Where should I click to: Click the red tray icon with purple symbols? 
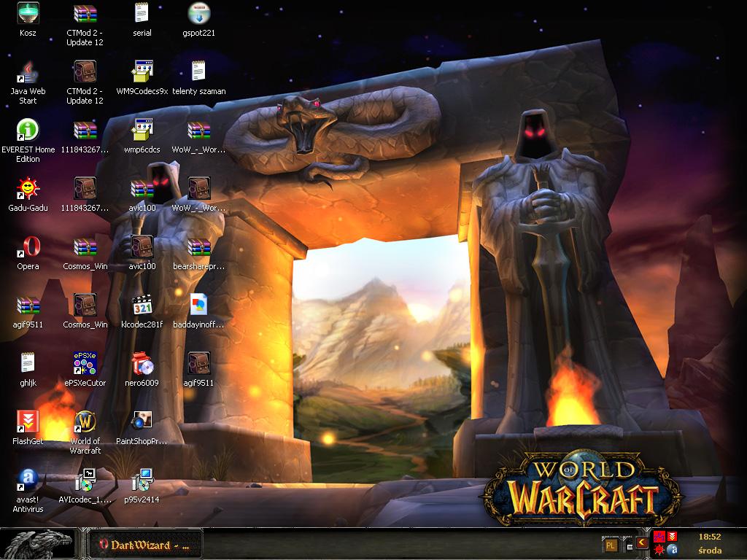[x=659, y=537]
